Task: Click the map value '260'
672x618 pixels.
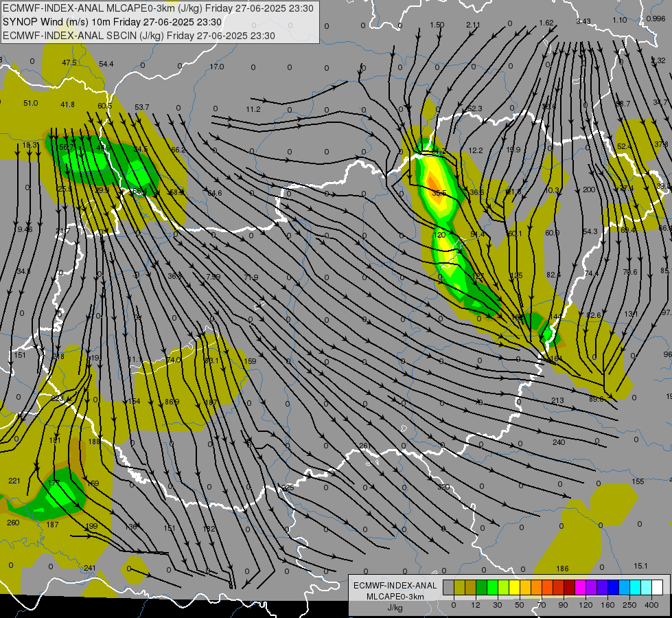Action: click(x=13, y=523)
